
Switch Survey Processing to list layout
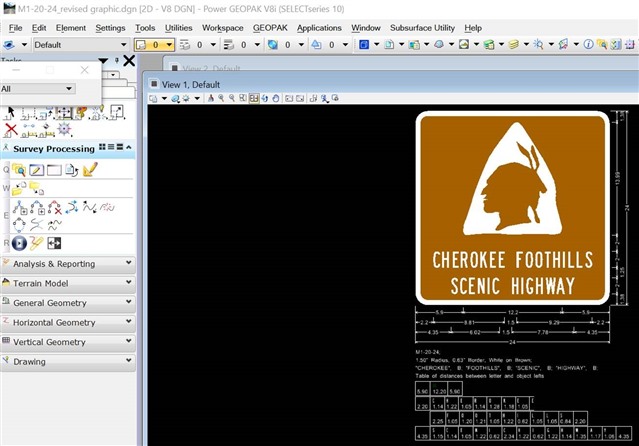pos(111,147)
